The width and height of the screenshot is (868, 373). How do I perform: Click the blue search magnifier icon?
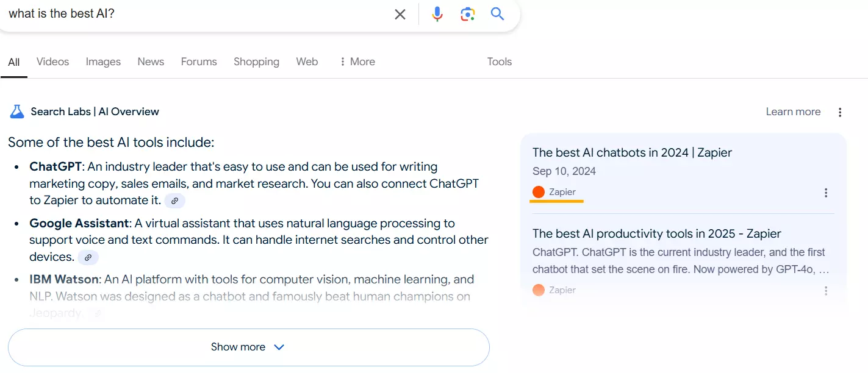click(x=498, y=14)
